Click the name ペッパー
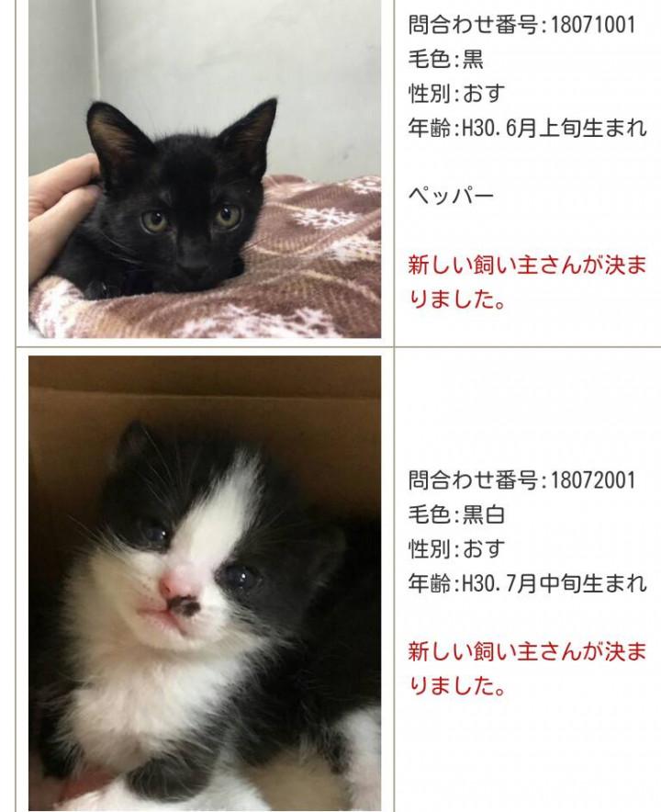This screenshot has width=661, height=812. [451, 196]
